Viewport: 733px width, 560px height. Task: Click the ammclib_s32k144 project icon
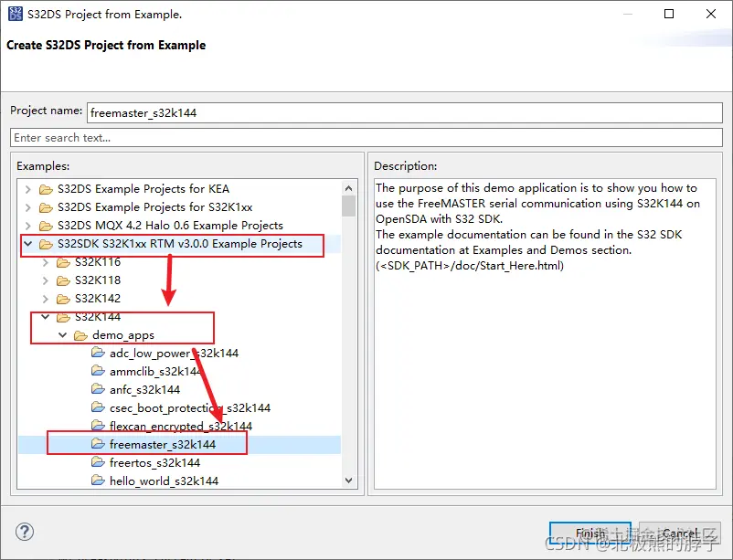98,371
